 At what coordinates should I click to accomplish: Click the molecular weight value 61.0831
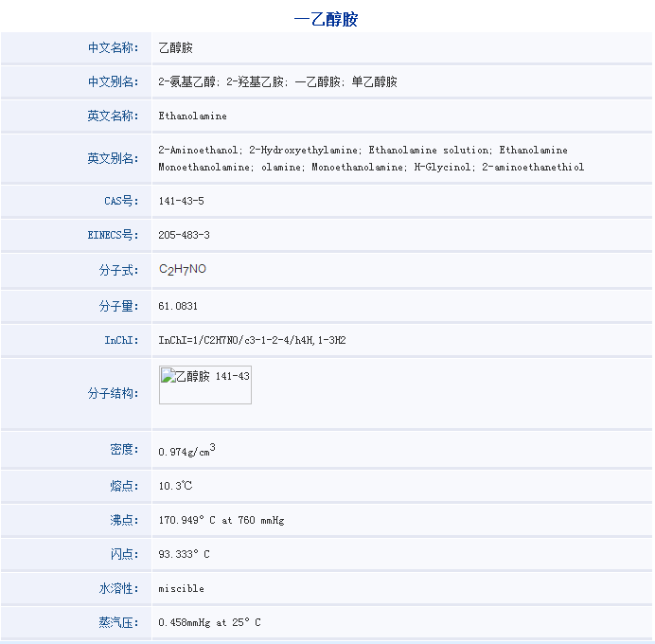tap(178, 306)
